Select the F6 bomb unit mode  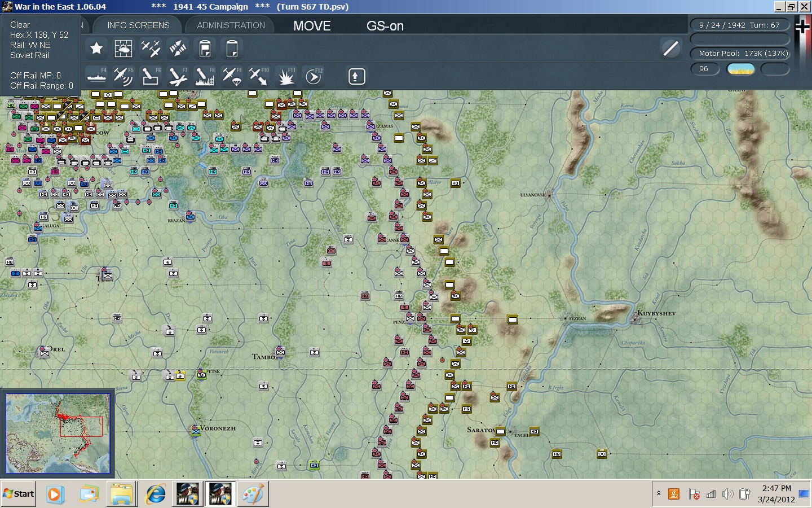[150, 76]
